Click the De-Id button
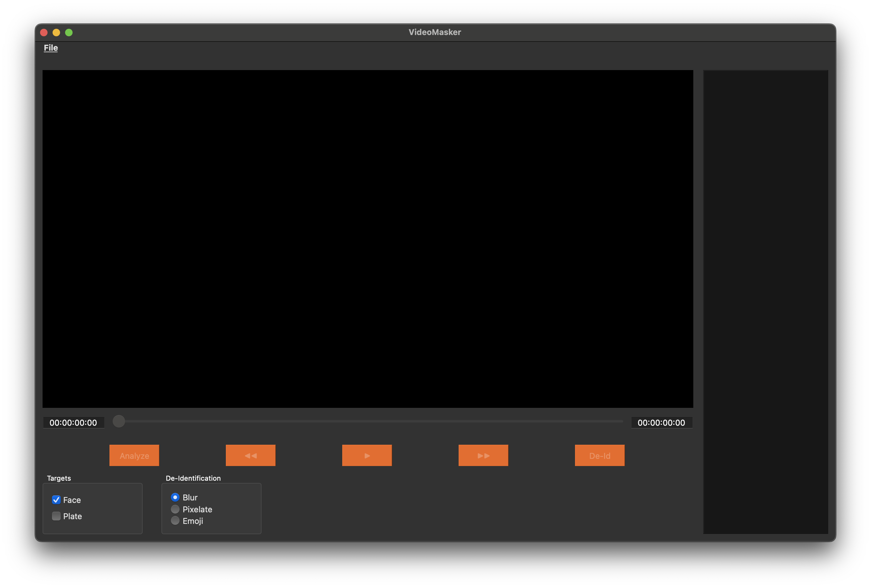 click(x=599, y=455)
